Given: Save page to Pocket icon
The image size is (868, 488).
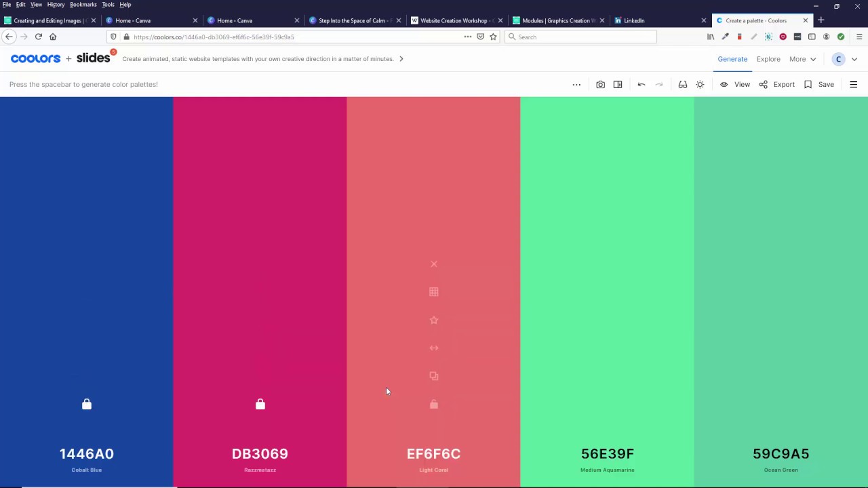Looking at the screenshot, I should pos(481,37).
